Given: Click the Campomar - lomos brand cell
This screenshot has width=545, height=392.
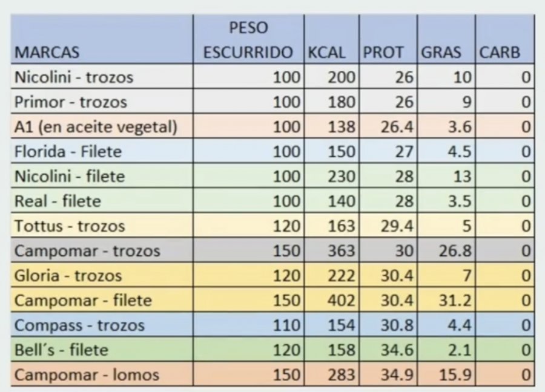Looking at the screenshot, I should pyautogui.click(x=87, y=374).
